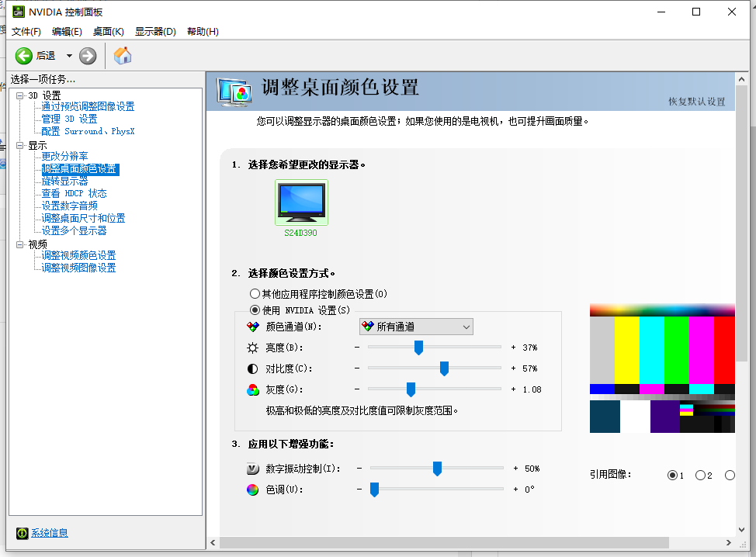Choose reference image 2 radio button

(700, 475)
